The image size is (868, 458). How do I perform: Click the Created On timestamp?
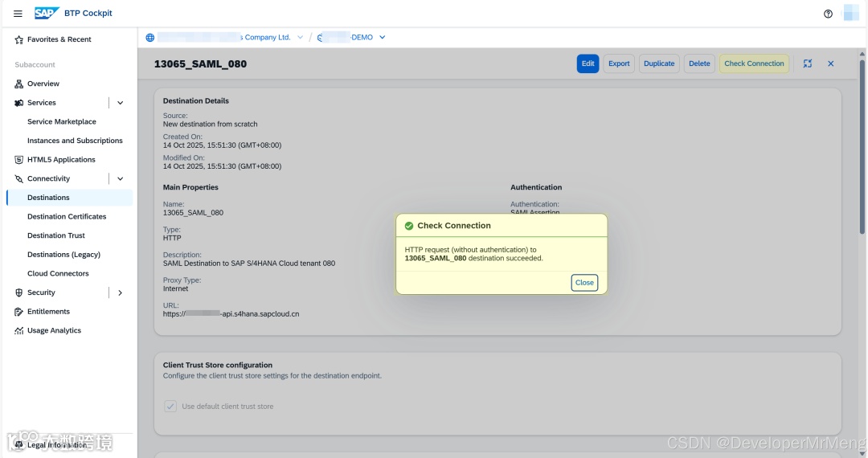click(x=222, y=145)
